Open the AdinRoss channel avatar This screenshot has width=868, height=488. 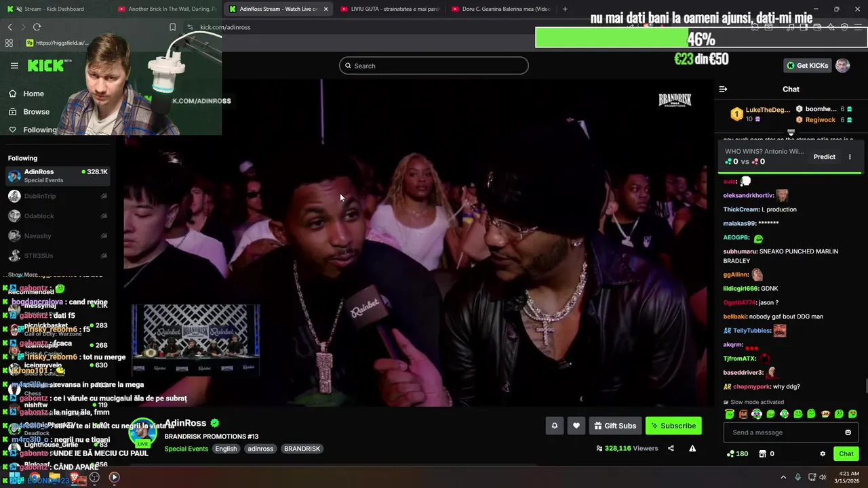tap(142, 434)
